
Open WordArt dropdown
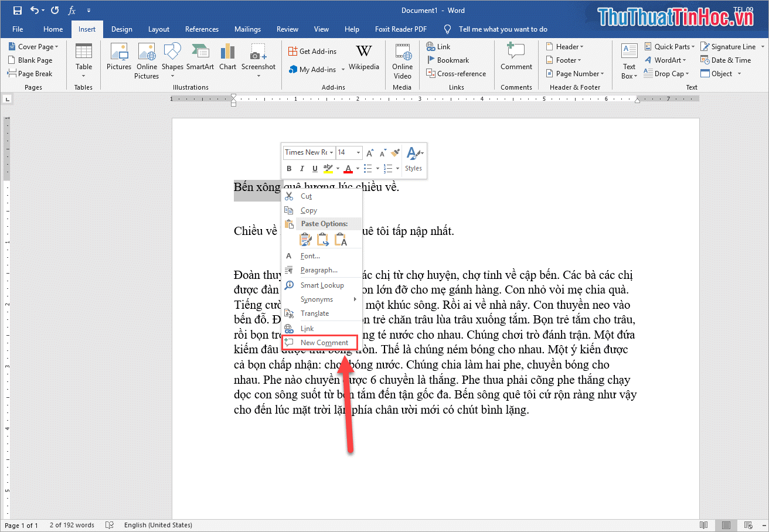click(x=665, y=60)
